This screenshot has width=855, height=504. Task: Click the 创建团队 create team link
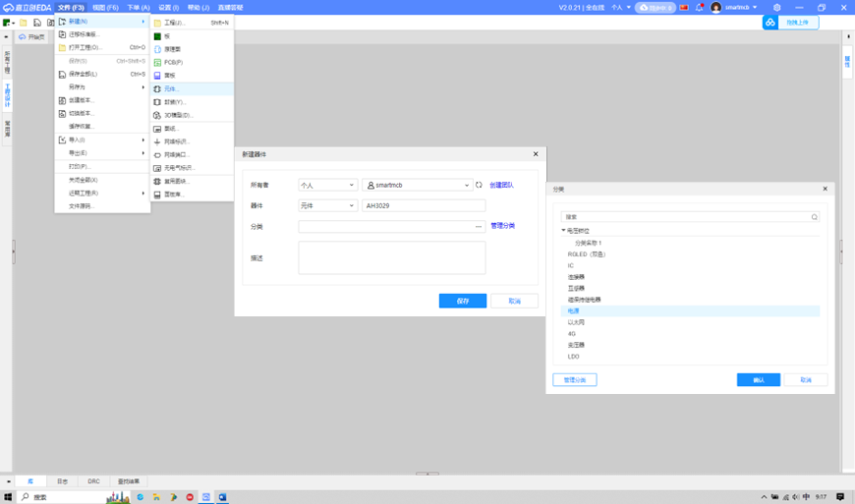pos(501,186)
